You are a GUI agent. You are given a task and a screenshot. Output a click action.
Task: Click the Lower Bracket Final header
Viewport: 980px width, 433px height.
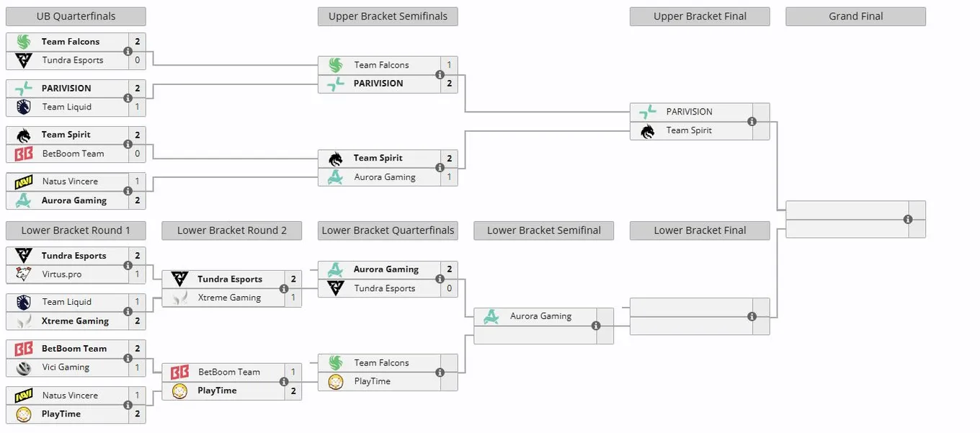pyautogui.click(x=700, y=231)
